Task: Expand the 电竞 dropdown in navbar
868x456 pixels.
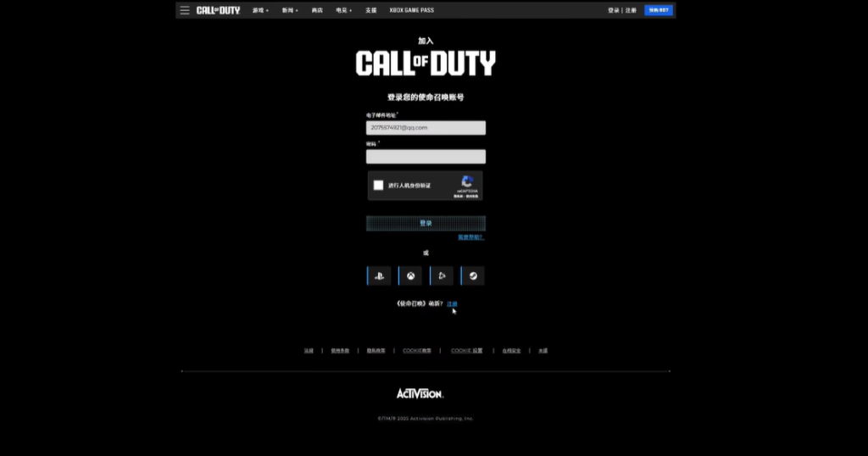Action: [x=343, y=10]
